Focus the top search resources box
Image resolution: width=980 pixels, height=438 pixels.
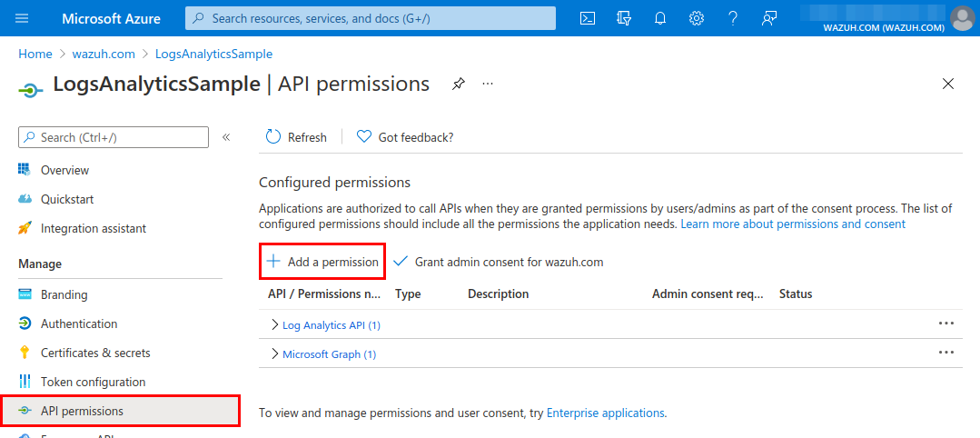(370, 18)
